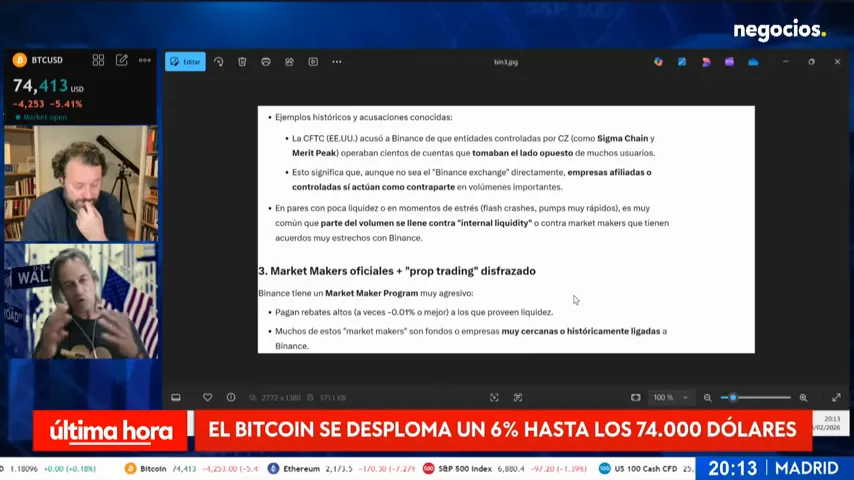Image resolution: width=854 pixels, height=480 pixels.
Task: Toggle the filmstrip view icon
Action: pyautogui.click(x=176, y=398)
